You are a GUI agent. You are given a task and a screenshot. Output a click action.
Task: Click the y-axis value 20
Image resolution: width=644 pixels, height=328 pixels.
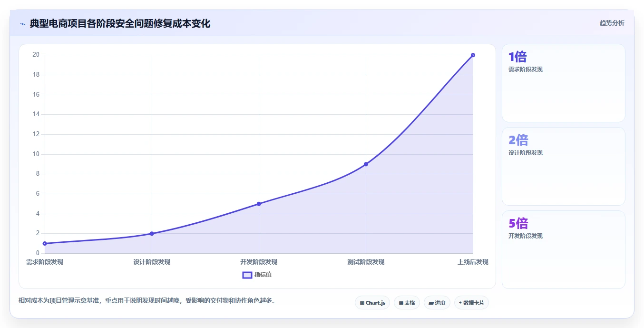(36, 55)
